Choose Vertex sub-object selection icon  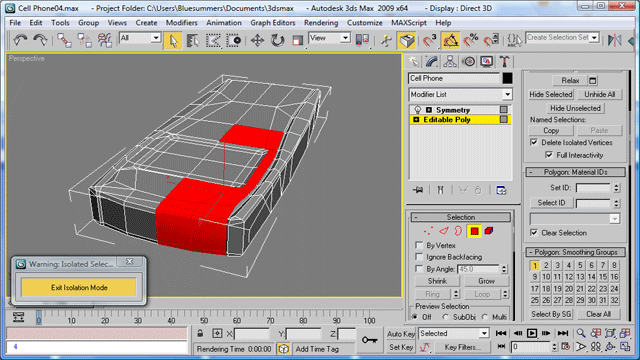[x=428, y=231]
